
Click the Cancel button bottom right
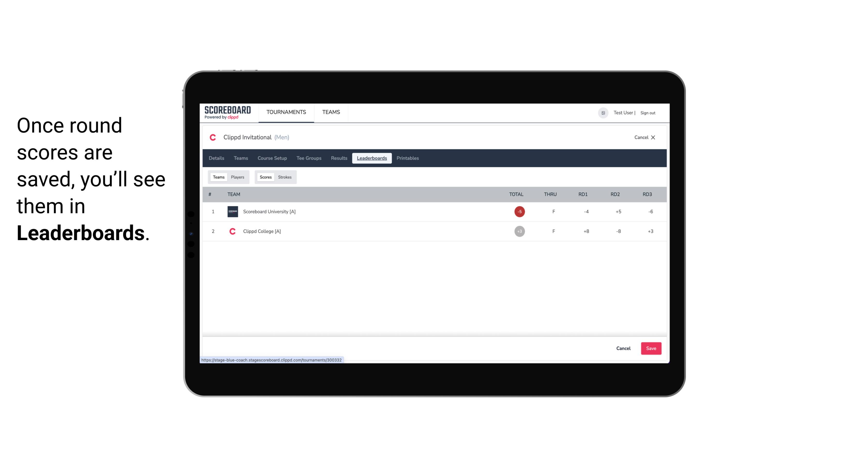(623, 348)
